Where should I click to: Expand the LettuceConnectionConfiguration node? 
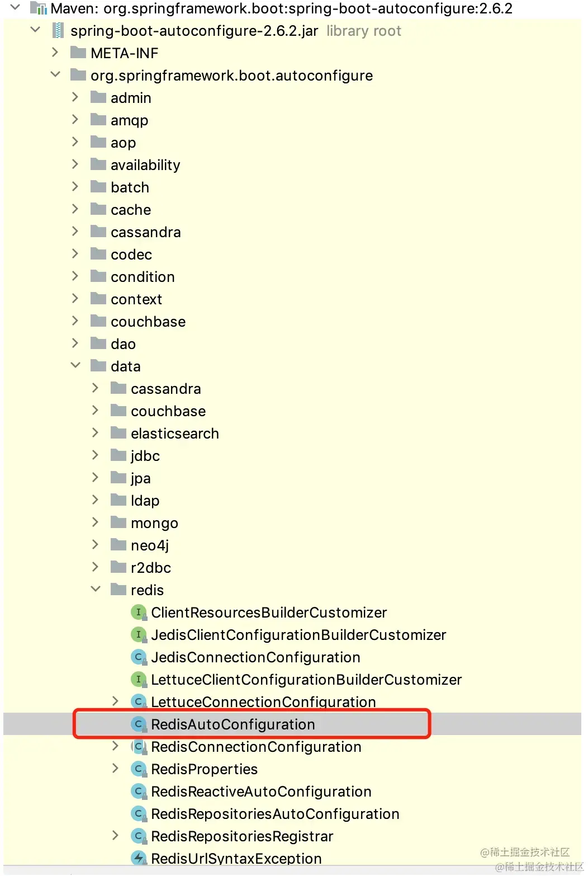click(x=115, y=701)
